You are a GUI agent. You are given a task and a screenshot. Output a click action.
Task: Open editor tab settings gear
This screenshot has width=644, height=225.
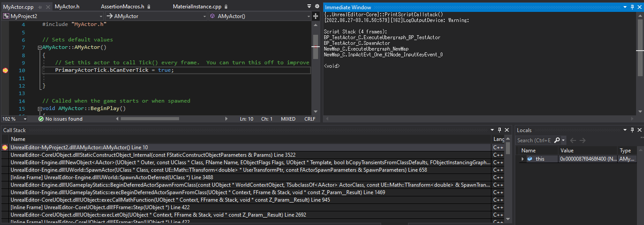coord(317,7)
